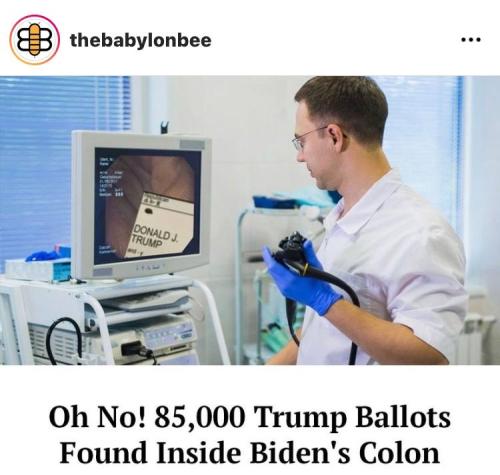Click the '85,000' number in headline
Image resolution: width=500 pixels, height=475 pixels.
[x=199, y=417]
